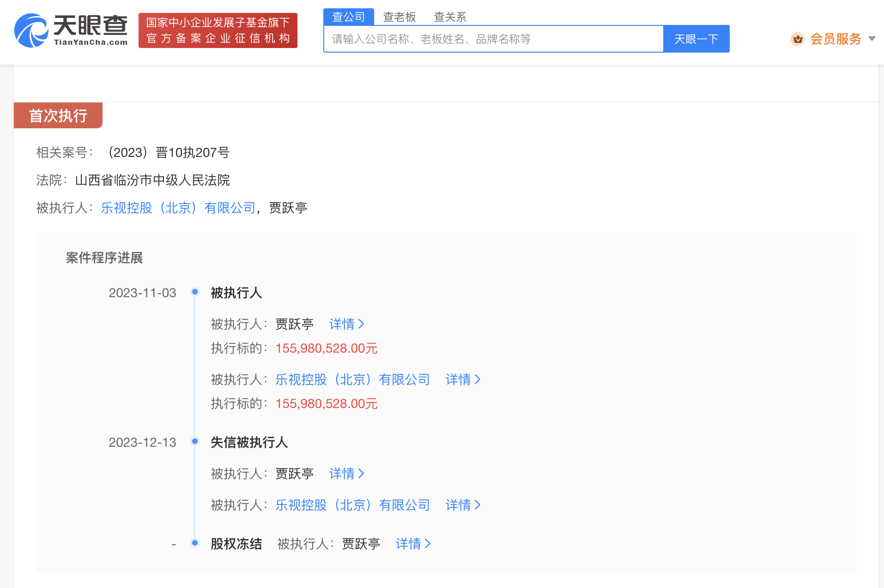This screenshot has width=884, height=588.
Task: Click 贾跃亭's 155,980,528.00元 execution amount
Action: click(327, 348)
